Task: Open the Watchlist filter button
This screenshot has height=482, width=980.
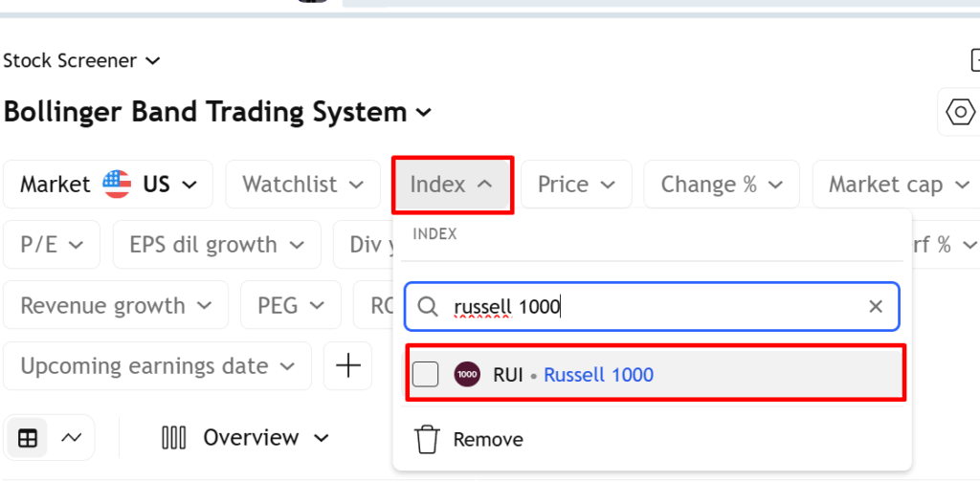Action: tap(302, 185)
